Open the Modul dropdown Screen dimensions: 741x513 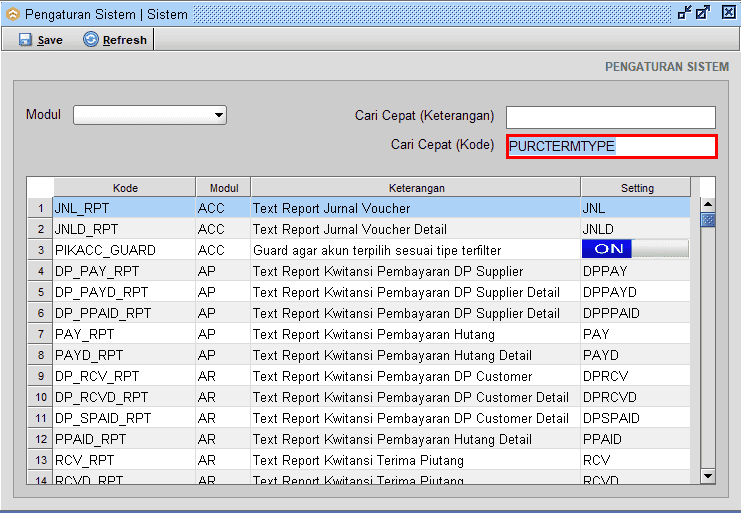pos(150,115)
